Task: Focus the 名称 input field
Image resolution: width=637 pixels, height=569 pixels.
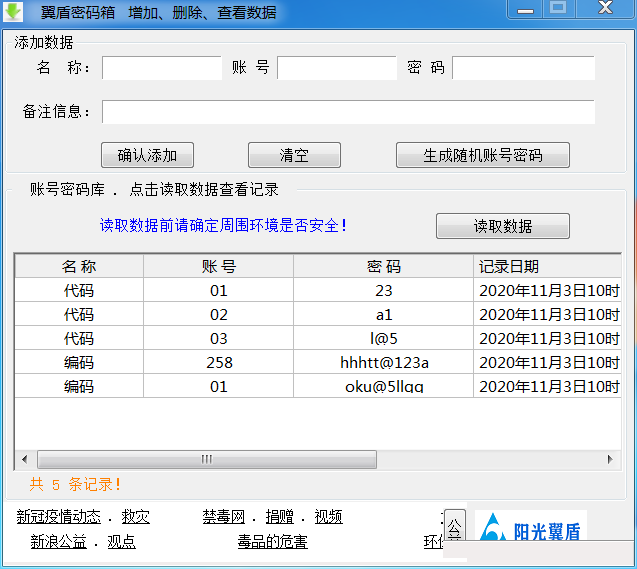Action: 161,68
